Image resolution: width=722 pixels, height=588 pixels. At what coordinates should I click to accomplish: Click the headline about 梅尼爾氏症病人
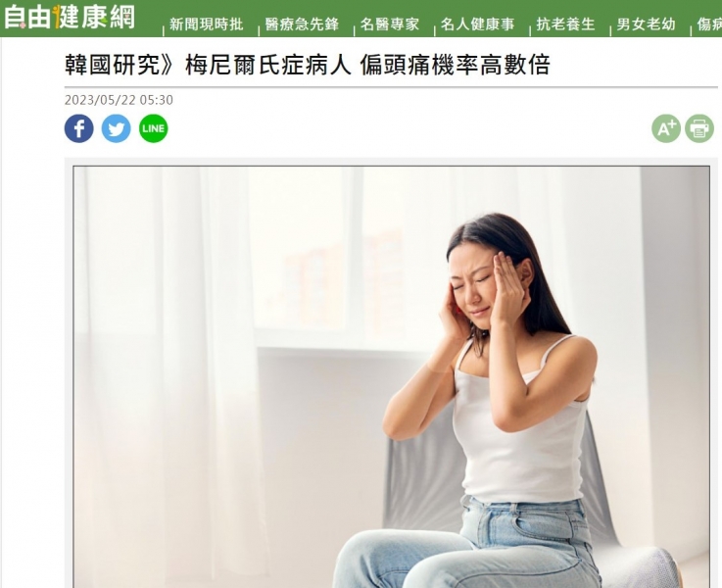308,65
